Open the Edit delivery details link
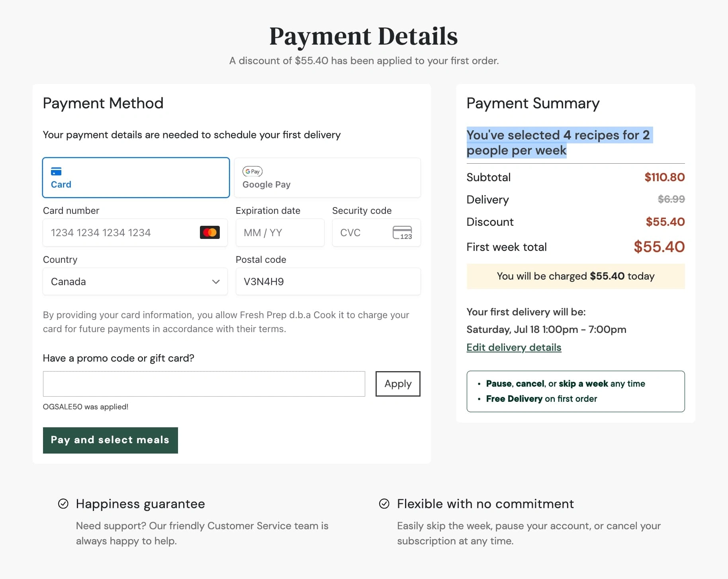 (x=514, y=347)
